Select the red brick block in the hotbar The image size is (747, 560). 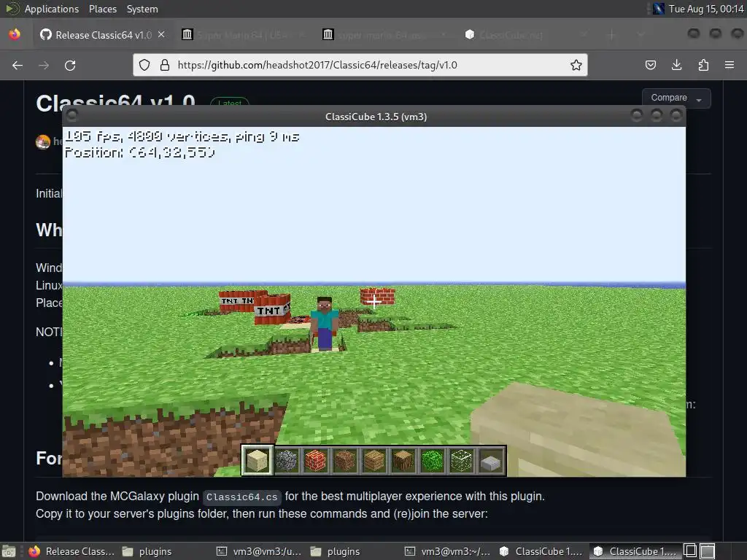pyautogui.click(x=315, y=461)
